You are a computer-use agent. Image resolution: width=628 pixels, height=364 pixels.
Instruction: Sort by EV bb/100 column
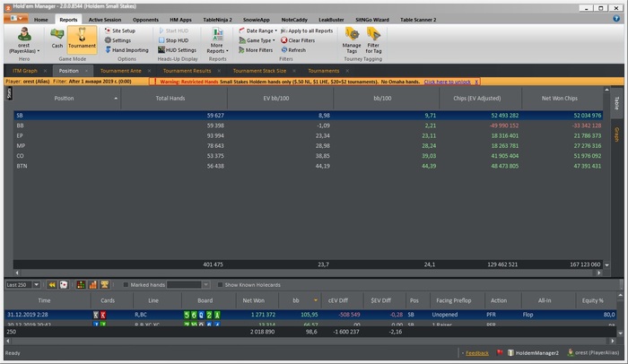click(276, 98)
